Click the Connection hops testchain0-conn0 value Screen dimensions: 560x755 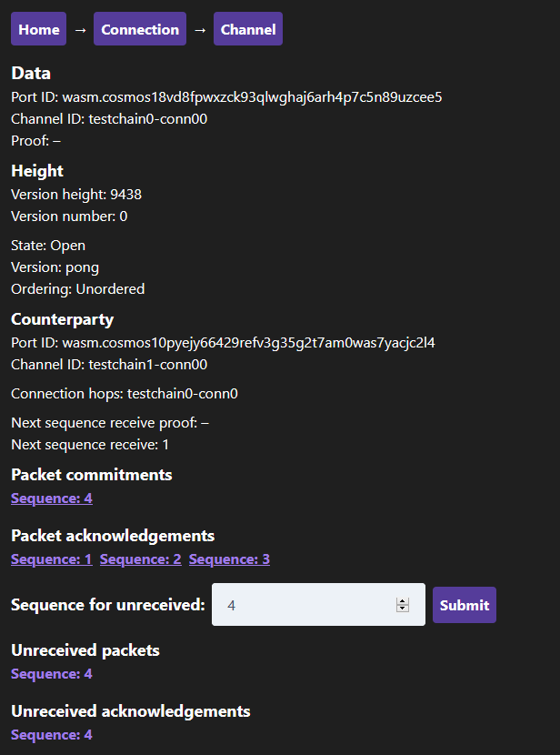click(183, 394)
